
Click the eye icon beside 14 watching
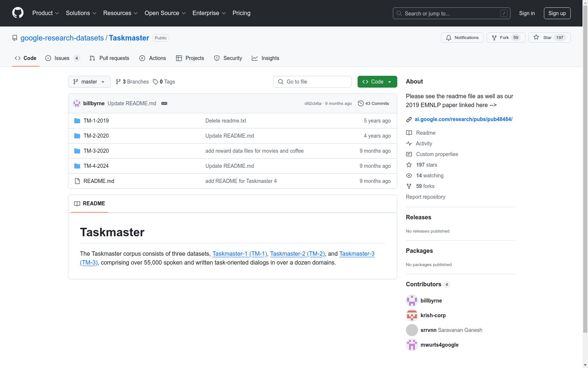[409, 176]
